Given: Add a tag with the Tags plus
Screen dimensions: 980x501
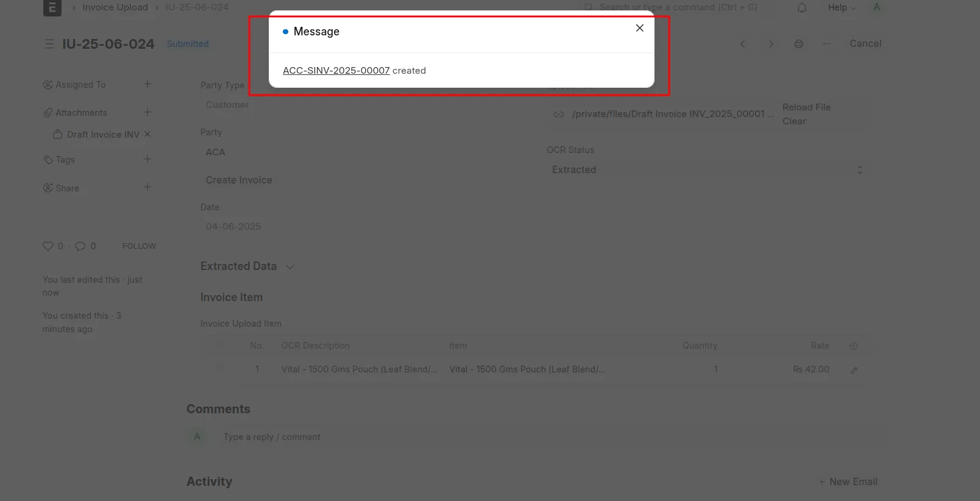Looking at the screenshot, I should [147, 159].
